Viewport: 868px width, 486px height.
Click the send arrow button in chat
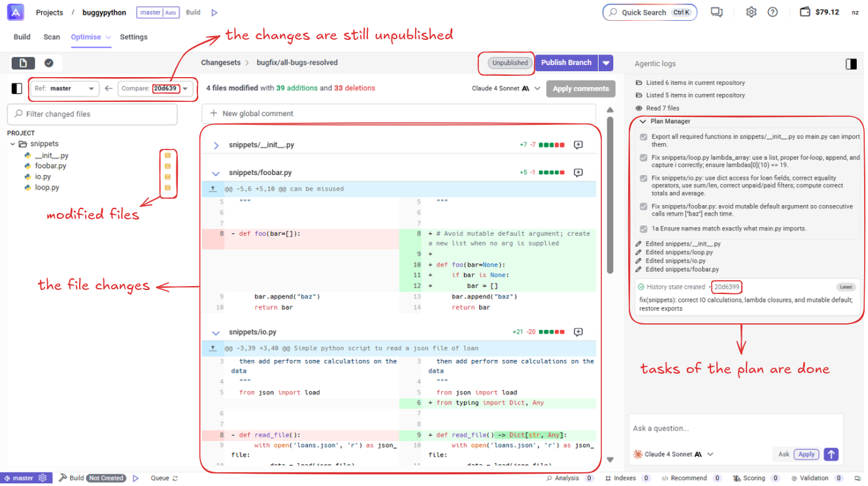pyautogui.click(x=831, y=454)
